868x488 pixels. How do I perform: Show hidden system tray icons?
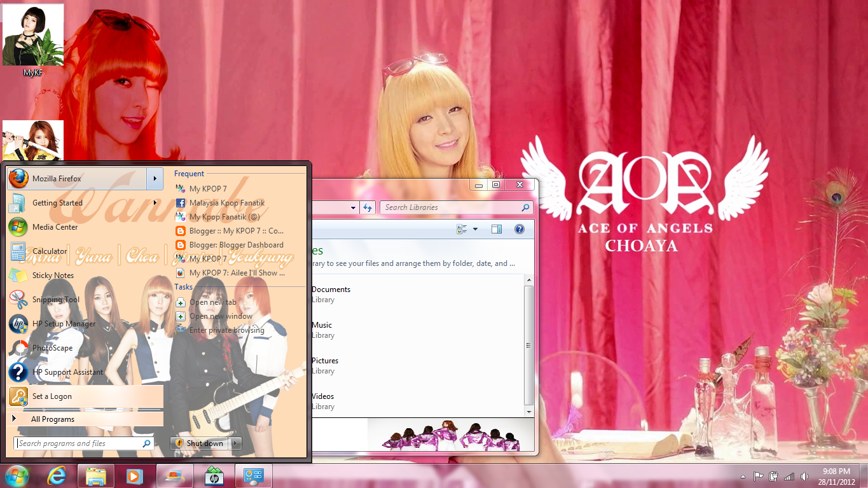[x=743, y=475]
